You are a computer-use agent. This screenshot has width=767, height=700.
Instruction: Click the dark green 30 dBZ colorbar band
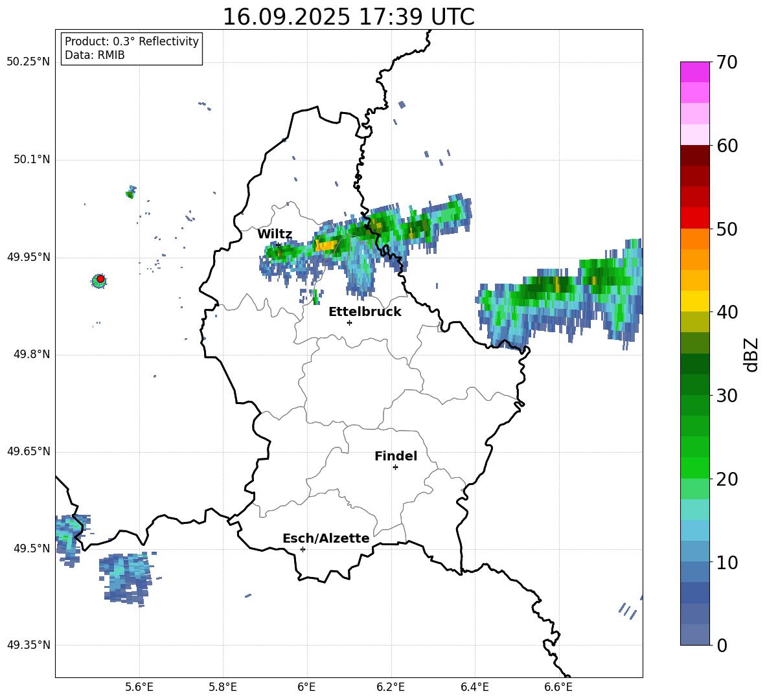tap(694, 385)
